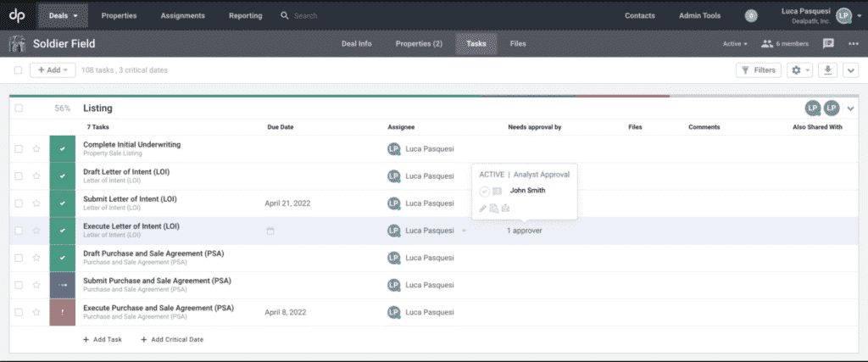Viewport: 868px width, 362px height.
Task: Click the magnifier search icon in top bar
Action: (285, 15)
